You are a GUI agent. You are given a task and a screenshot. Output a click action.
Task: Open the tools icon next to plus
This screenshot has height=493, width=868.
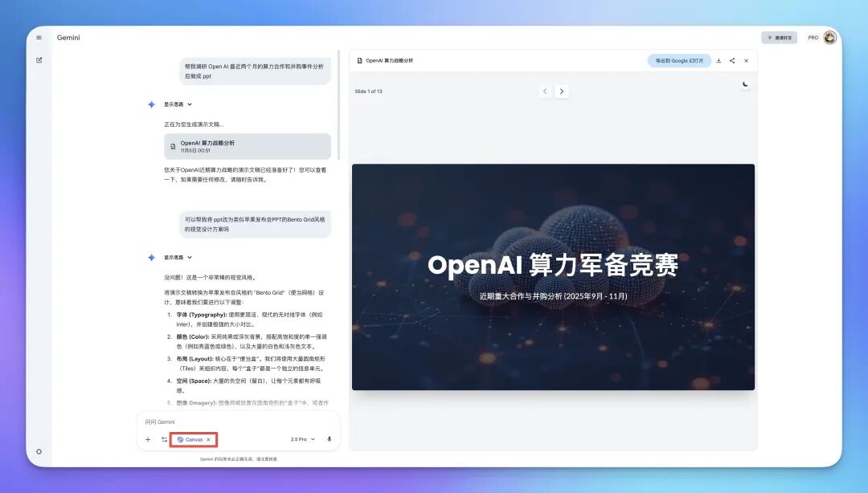tap(165, 439)
